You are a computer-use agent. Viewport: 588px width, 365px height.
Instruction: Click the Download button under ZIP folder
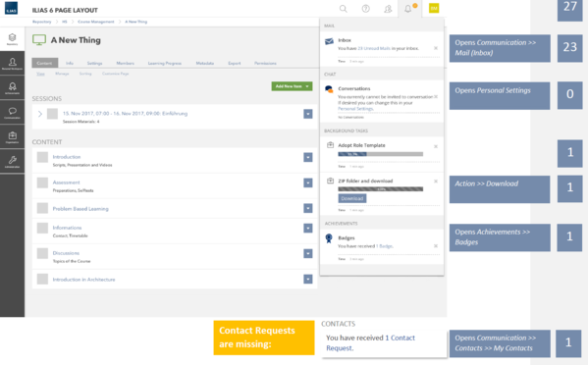click(352, 198)
